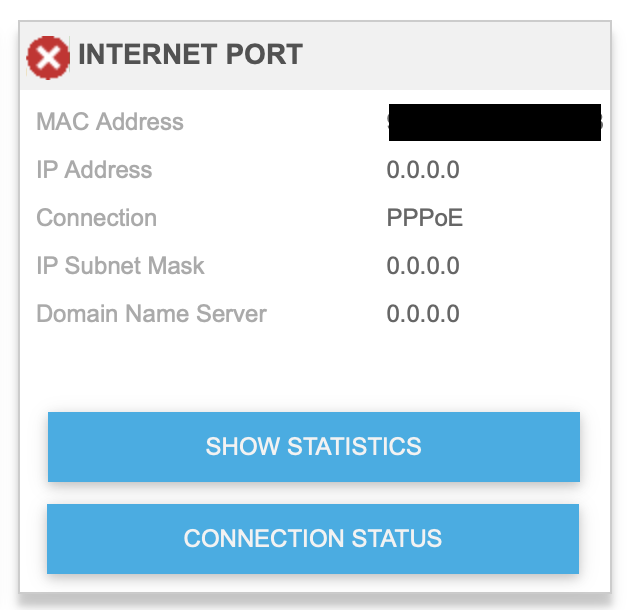Click the word PORT in the panel header
Image resolution: width=630 pixels, height=610 pixels.
click(266, 55)
